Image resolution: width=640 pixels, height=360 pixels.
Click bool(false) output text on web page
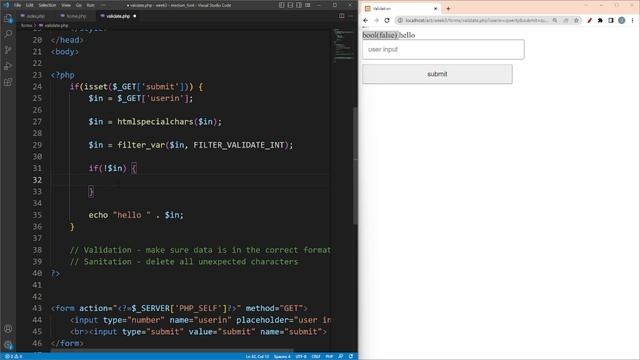coord(380,35)
